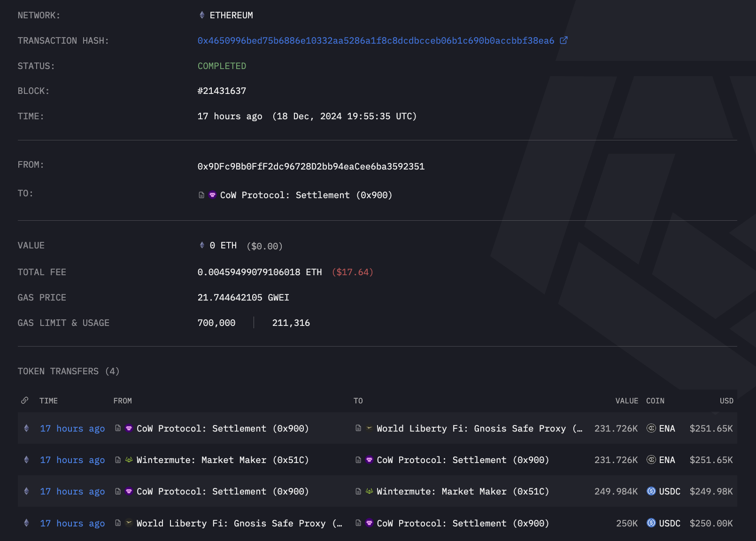Open first row's '17 hours ago' time link
Viewport: 756px width, 541px height.
click(x=72, y=429)
